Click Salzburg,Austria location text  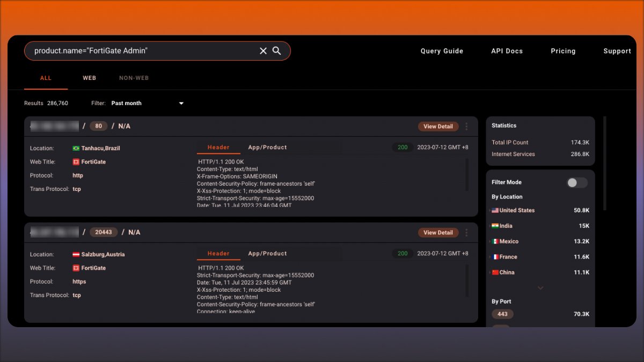coord(103,255)
